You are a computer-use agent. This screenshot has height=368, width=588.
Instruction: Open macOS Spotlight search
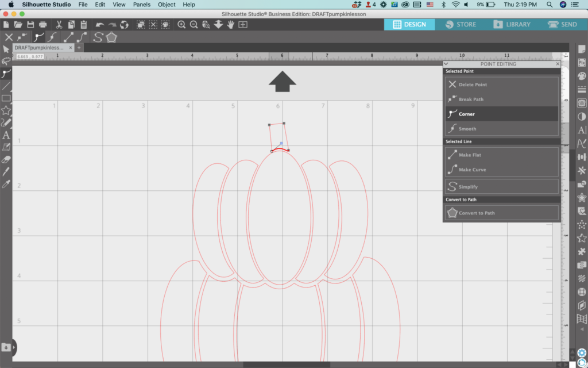click(550, 5)
